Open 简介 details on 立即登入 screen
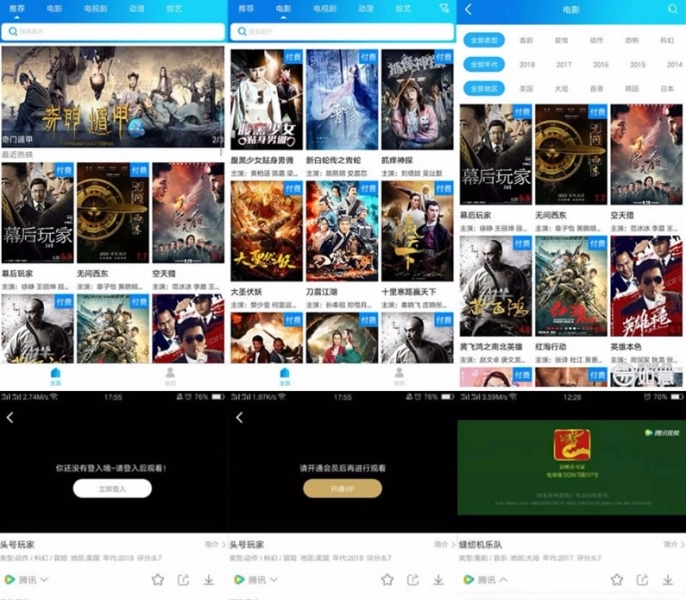Screen dimensions: 686x600 coord(215,544)
